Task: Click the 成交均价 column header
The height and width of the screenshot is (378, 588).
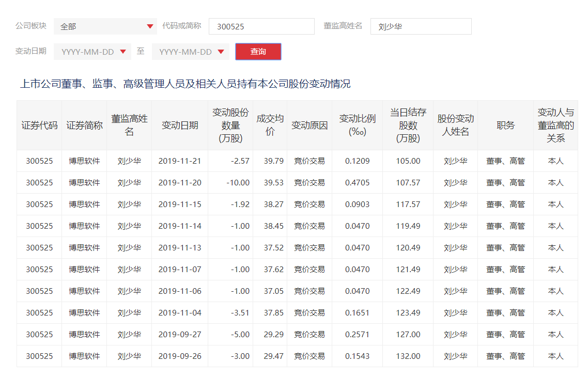Action: [270, 125]
